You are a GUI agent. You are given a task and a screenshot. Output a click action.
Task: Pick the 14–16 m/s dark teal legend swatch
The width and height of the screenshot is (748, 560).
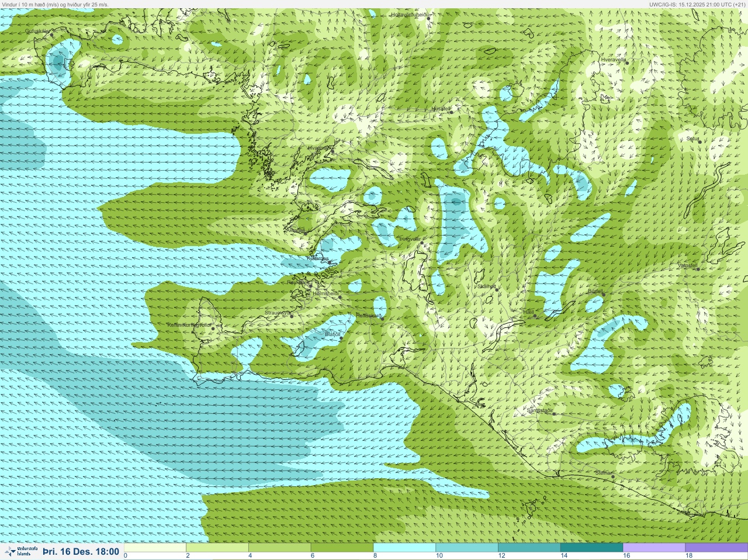tap(591, 548)
